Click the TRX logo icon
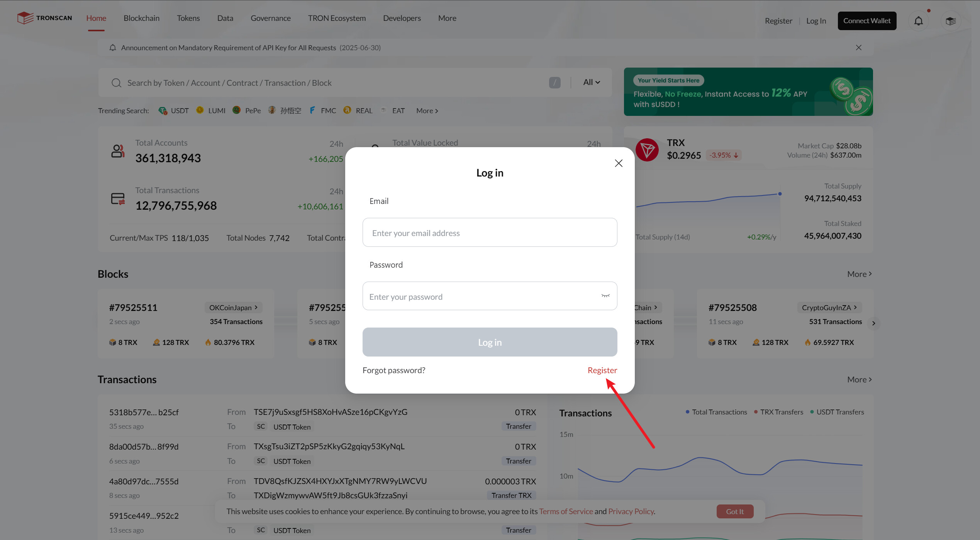 tap(647, 149)
